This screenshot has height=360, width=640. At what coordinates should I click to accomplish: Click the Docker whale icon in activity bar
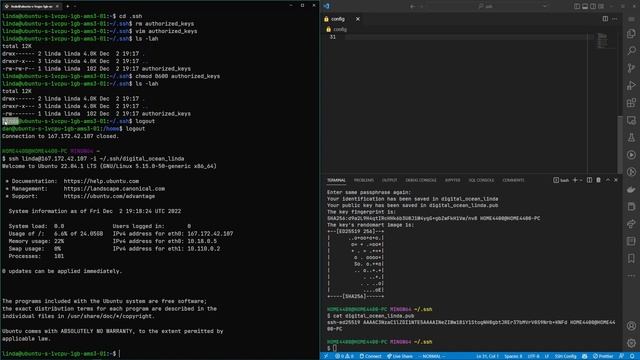tap(631, 189)
